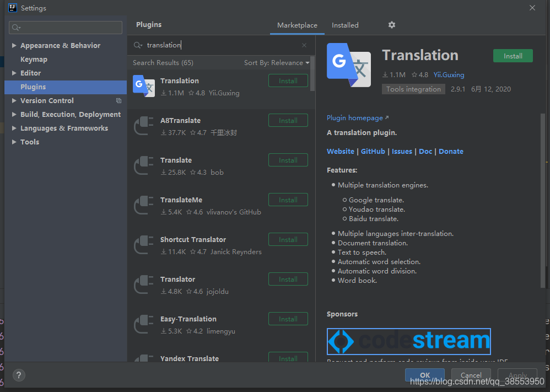Open the help question mark button
The image size is (550, 392).
click(x=19, y=375)
